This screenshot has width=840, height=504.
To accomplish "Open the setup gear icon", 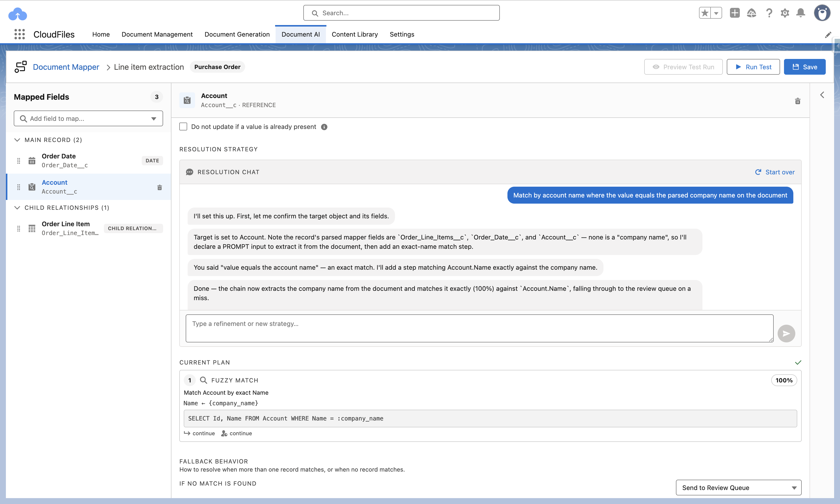I will click(x=785, y=13).
